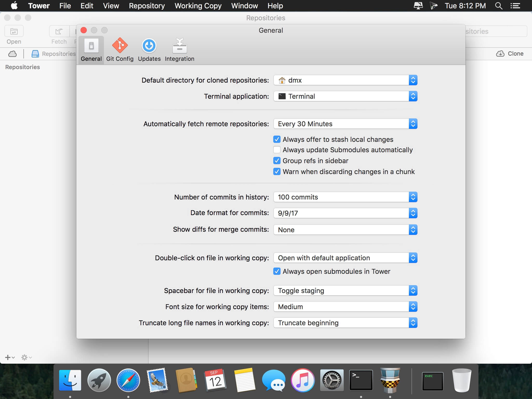
Task: Open iTunes from the Dock
Action: pos(303,380)
